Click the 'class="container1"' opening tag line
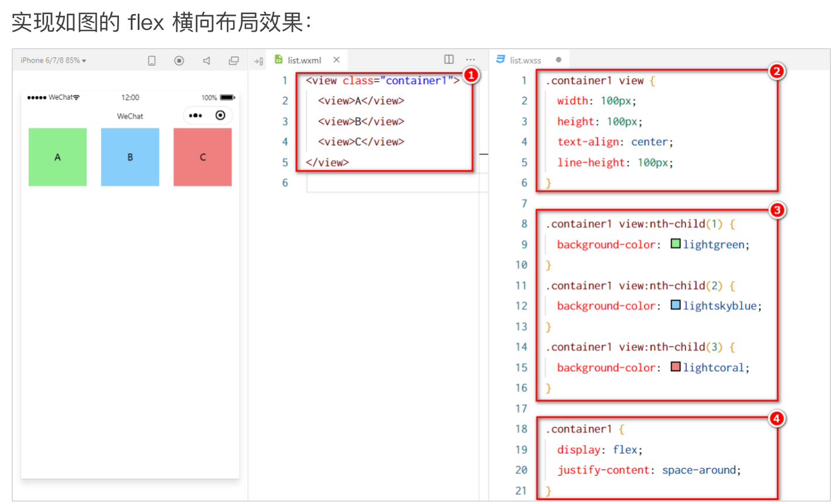 coord(383,80)
